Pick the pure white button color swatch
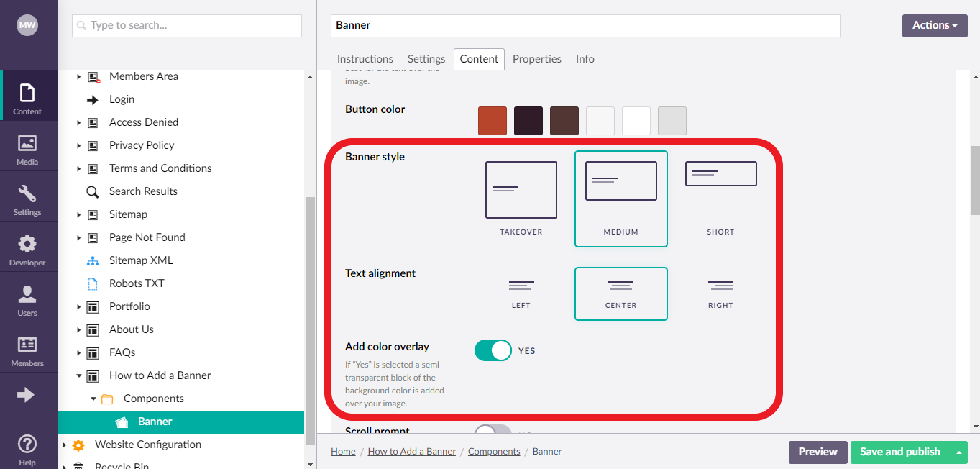980x469 pixels. (636, 121)
